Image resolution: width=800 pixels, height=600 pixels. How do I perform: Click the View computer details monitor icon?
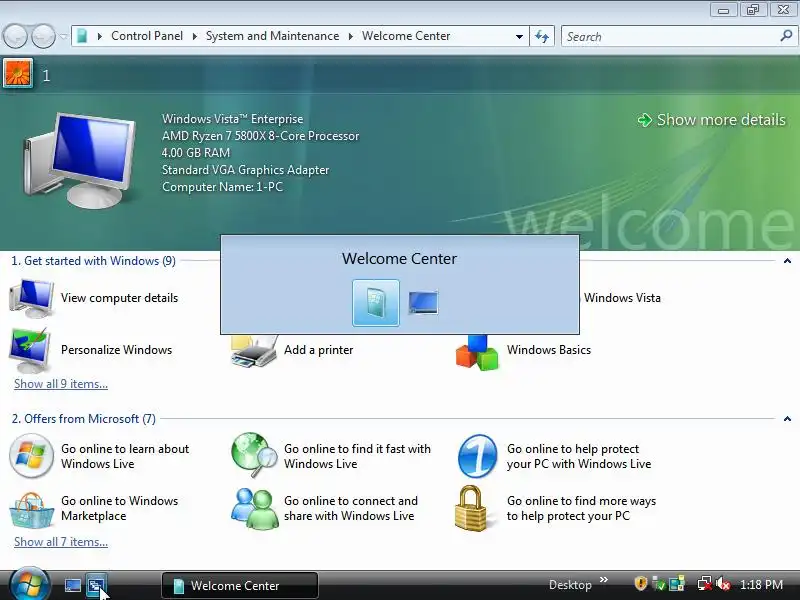32,298
